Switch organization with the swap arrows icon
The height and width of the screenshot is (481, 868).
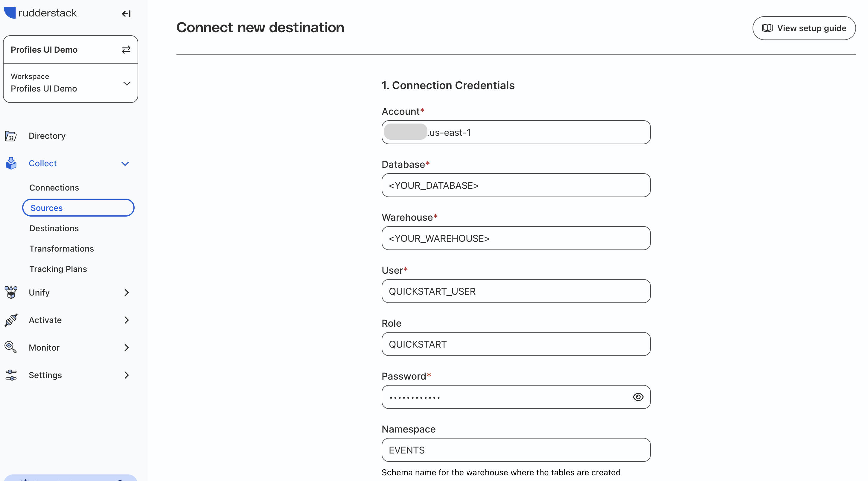click(x=126, y=50)
